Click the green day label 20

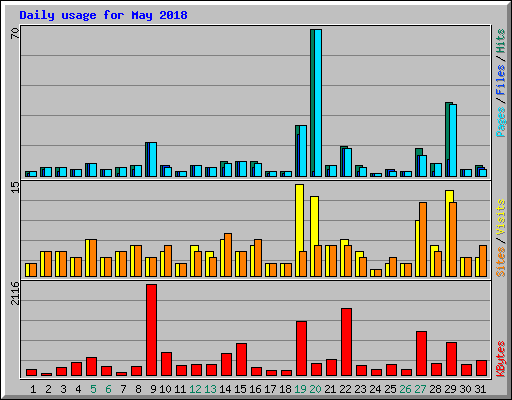pos(315,389)
